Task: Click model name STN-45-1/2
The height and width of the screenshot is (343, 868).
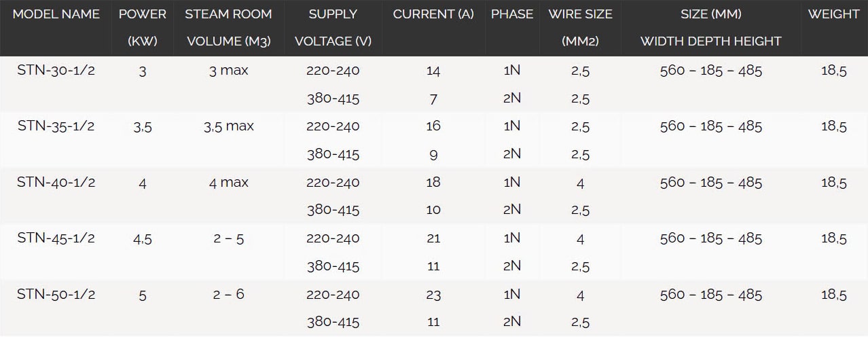Action: pos(56,238)
